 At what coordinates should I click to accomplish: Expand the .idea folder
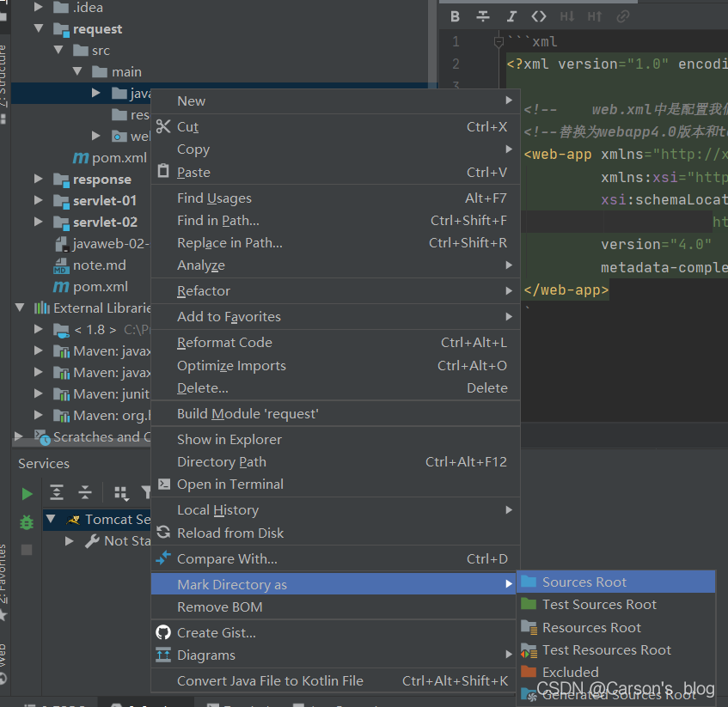coord(39,7)
